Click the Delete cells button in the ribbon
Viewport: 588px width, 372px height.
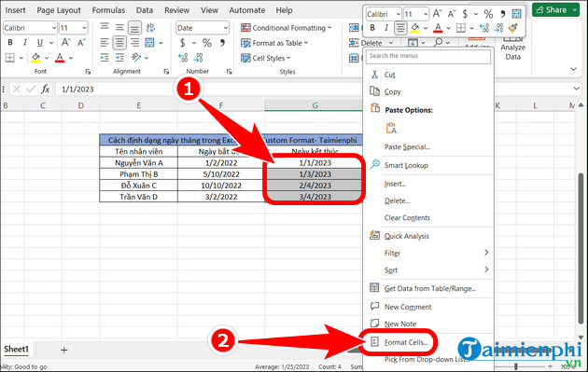371,43
